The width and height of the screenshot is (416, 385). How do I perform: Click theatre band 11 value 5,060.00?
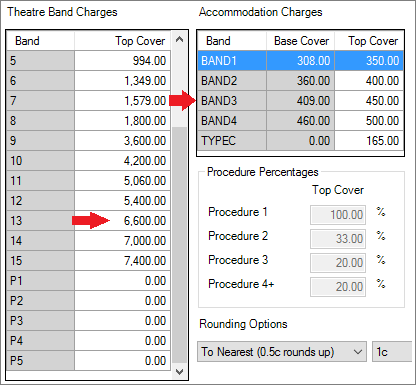tap(123, 181)
